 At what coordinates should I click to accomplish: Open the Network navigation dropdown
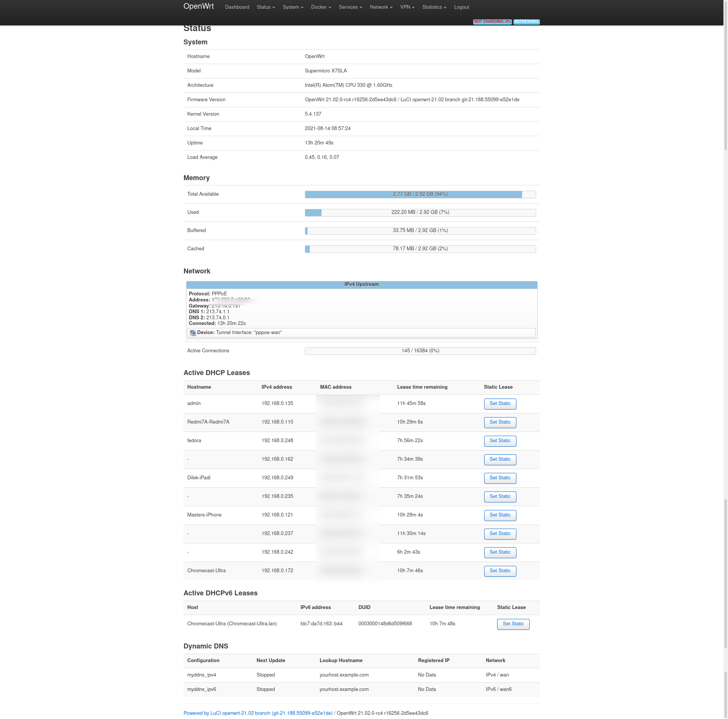pyautogui.click(x=381, y=7)
